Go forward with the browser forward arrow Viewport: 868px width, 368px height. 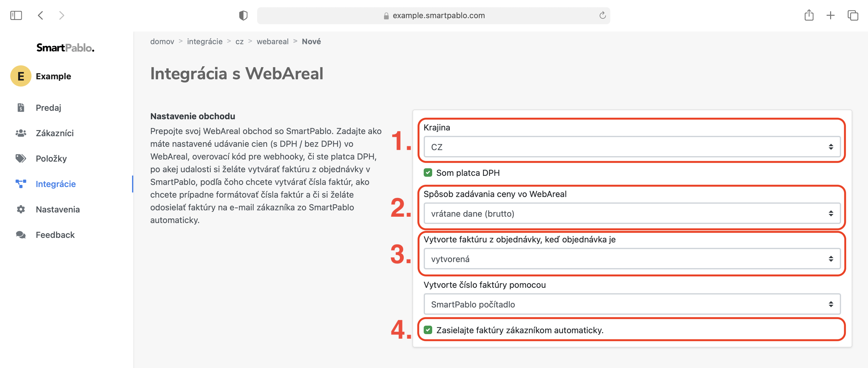[61, 15]
